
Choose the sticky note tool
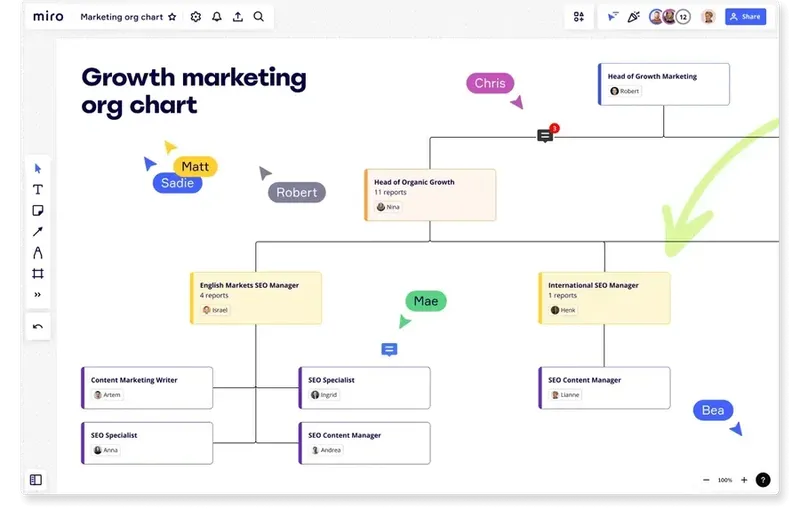point(38,211)
